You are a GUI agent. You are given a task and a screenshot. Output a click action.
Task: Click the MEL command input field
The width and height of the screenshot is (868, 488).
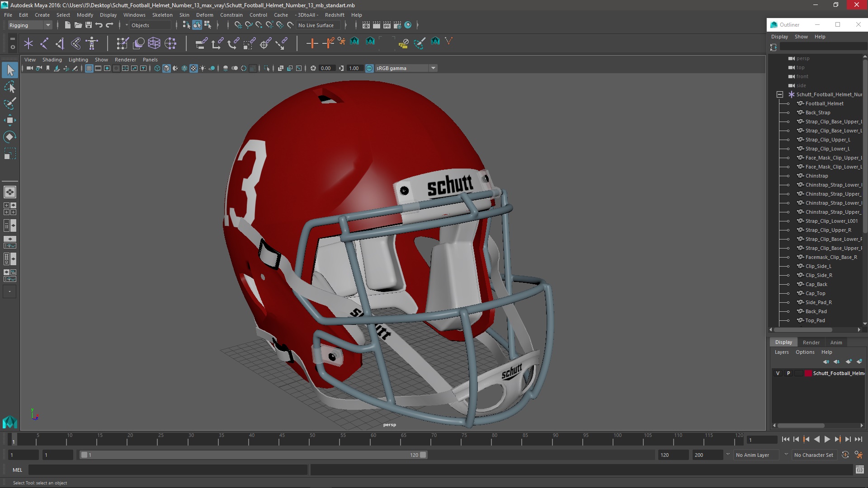[168, 470]
